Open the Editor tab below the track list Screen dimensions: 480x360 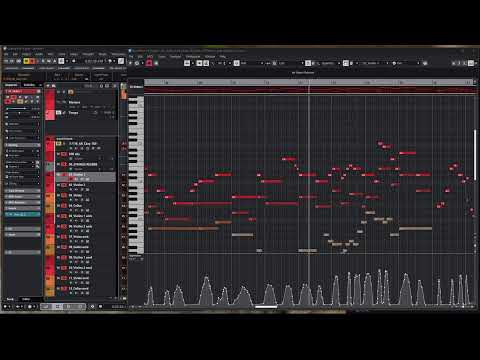point(26,299)
